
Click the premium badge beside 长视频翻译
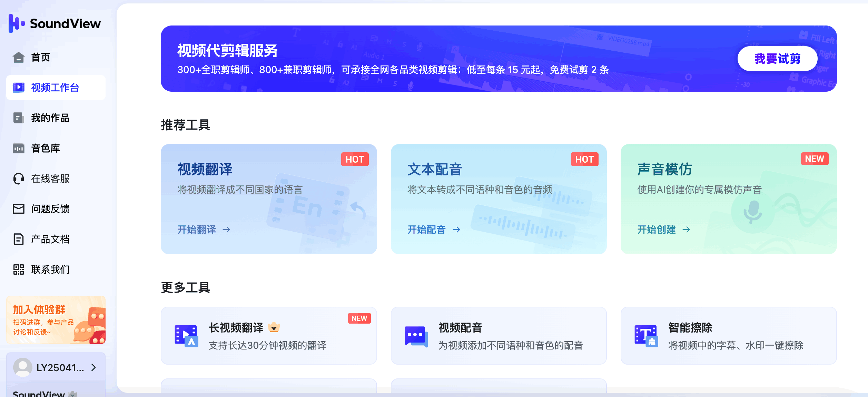[x=274, y=327]
